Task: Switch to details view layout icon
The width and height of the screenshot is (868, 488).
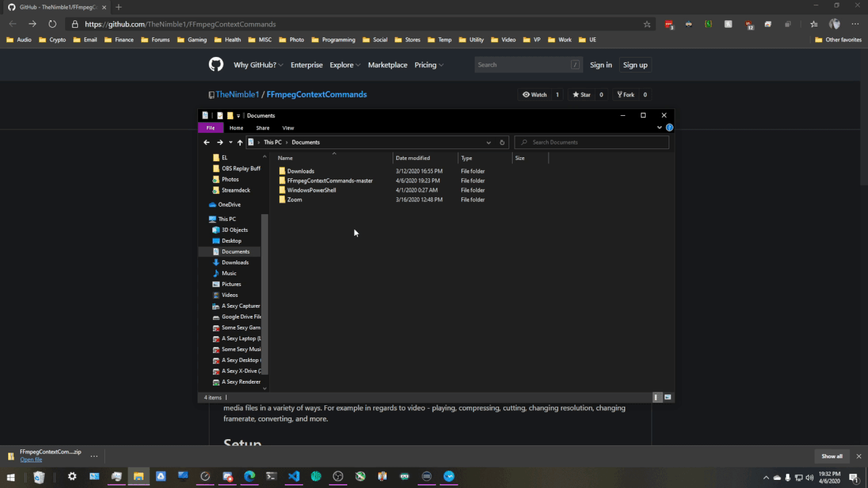Action: point(656,397)
